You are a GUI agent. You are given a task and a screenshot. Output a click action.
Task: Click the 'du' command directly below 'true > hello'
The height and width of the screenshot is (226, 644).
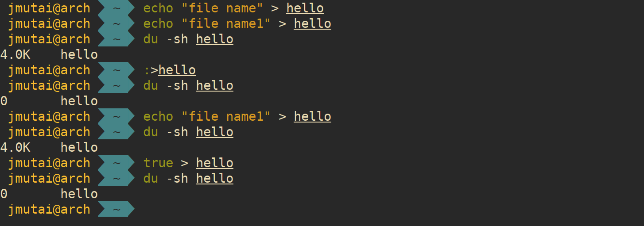151,178
